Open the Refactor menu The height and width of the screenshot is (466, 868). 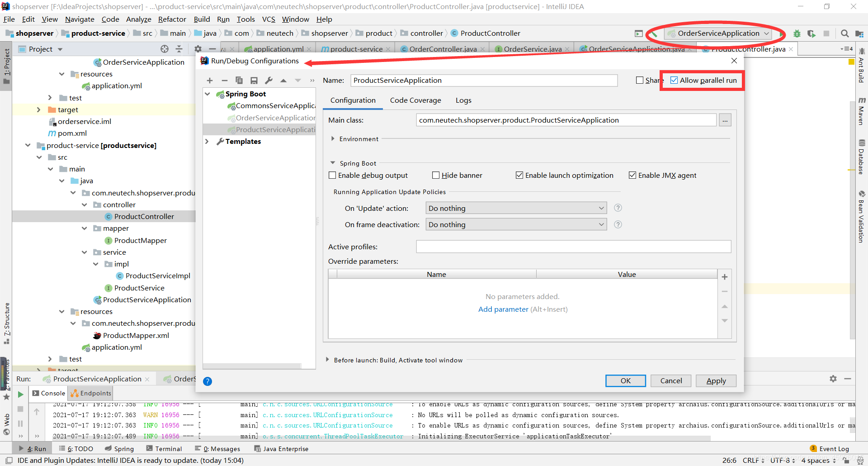pos(172,19)
